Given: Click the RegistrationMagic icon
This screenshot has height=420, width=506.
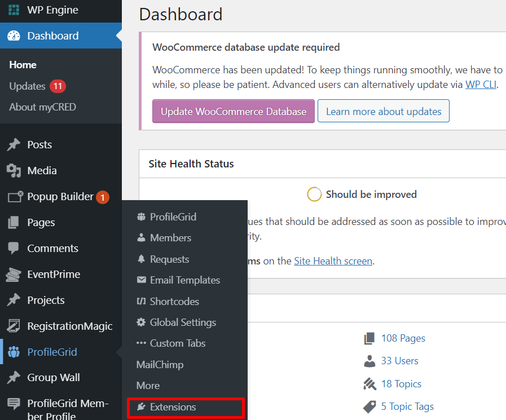Looking at the screenshot, I should [14, 326].
